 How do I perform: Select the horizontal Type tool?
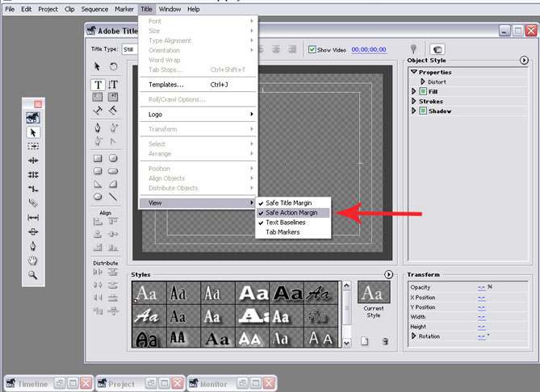98,85
